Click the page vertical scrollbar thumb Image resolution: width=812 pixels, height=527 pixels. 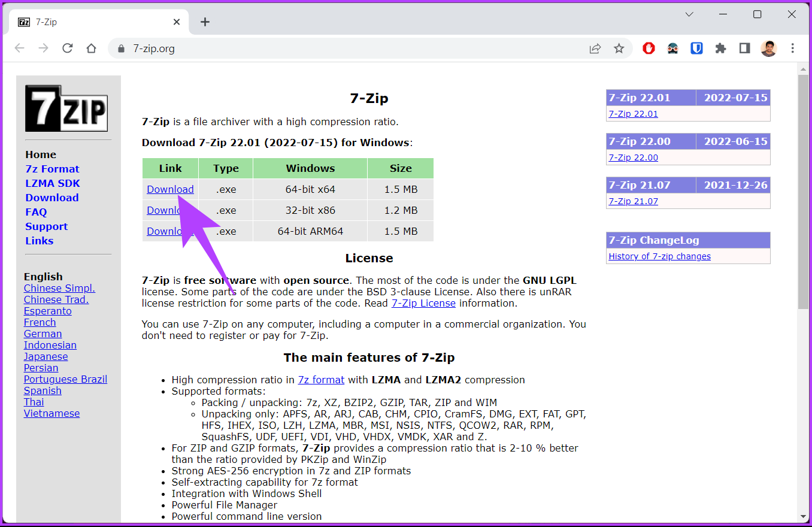click(803, 192)
